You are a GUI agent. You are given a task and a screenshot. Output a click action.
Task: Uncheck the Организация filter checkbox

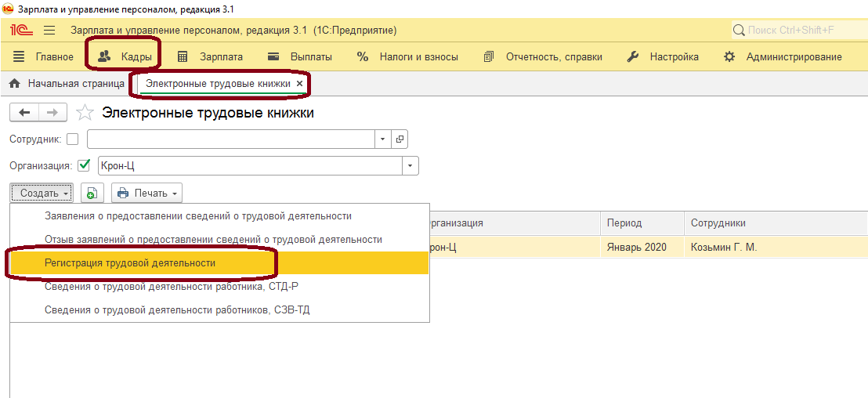tap(84, 165)
